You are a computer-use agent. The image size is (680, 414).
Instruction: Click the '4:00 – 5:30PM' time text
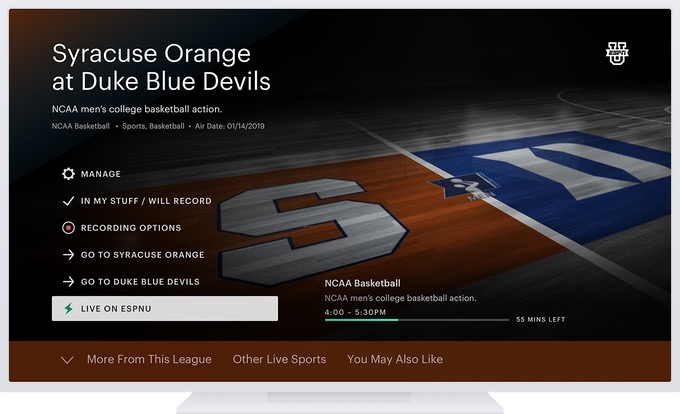(355, 312)
